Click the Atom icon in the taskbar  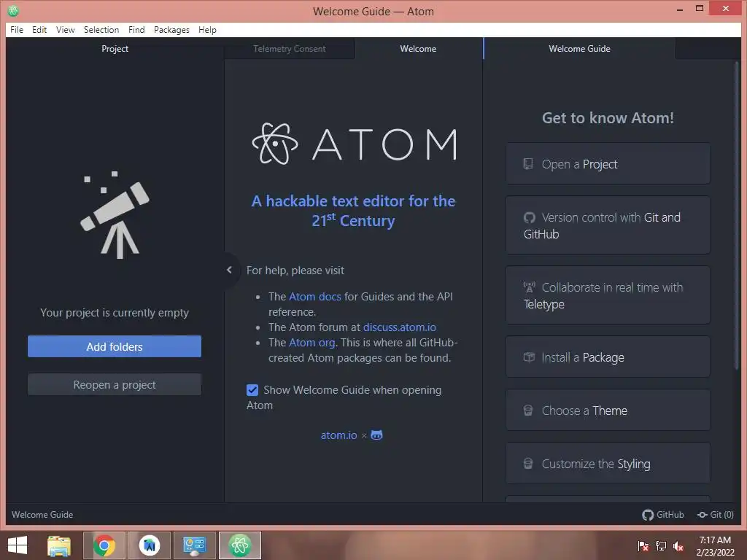pyautogui.click(x=240, y=545)
